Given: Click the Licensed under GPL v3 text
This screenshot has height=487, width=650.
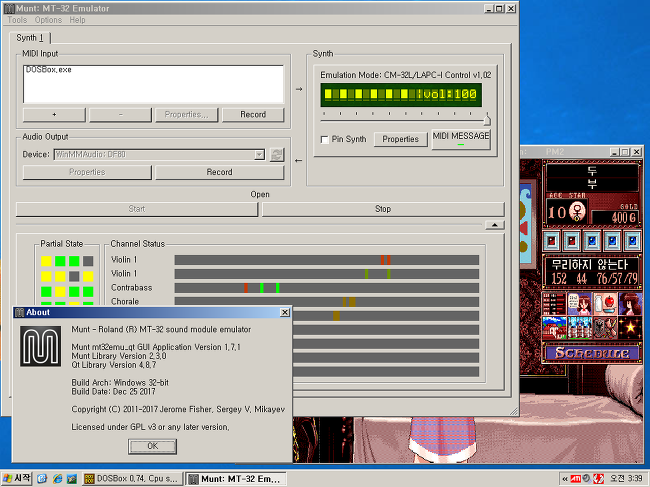Looking at the screenshot, I should pyautogui.click(x=150, y=427).
